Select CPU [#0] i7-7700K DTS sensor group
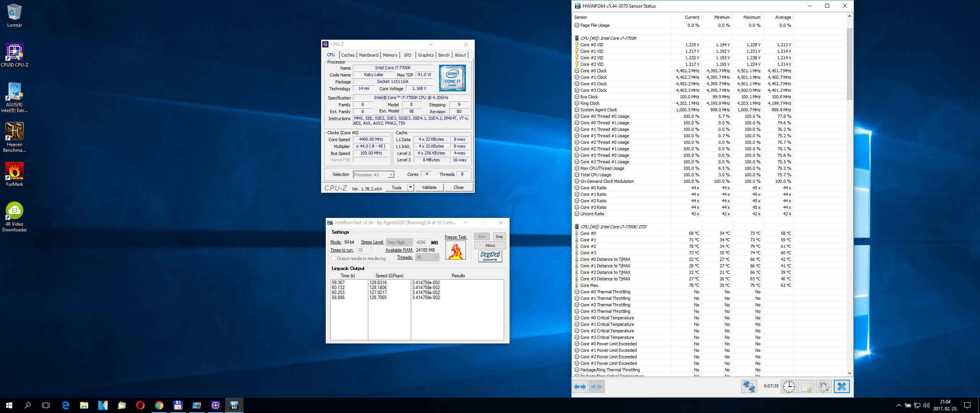Image resolution: width=980 pixels, height=413 pixels. click(613, 227)
